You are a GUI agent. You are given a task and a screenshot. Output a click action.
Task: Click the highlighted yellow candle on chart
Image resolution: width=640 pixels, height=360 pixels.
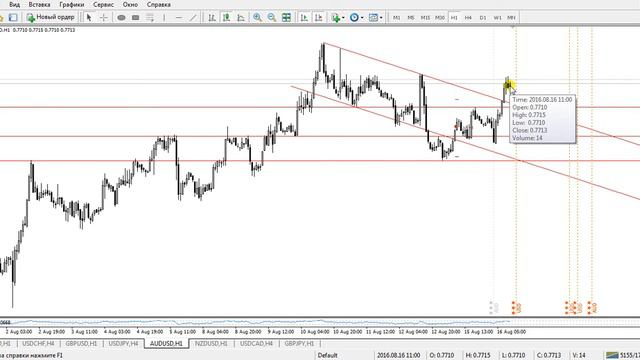coord(508,85)
